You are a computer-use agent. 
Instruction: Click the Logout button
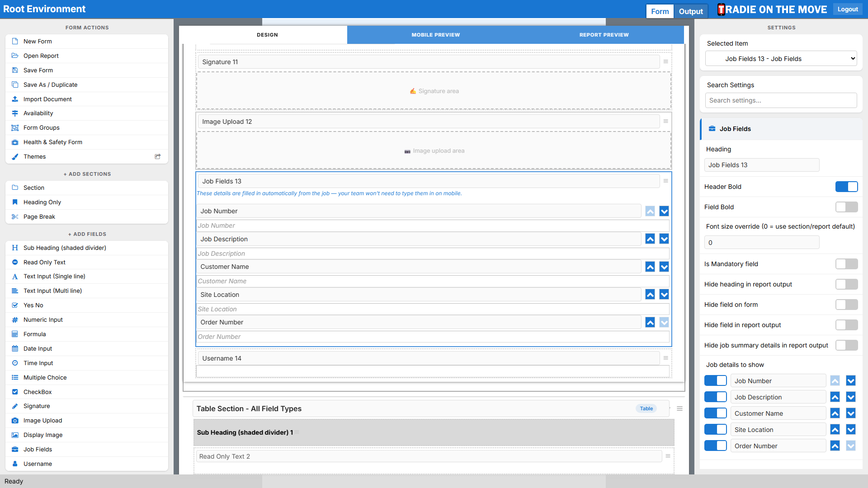848,9
